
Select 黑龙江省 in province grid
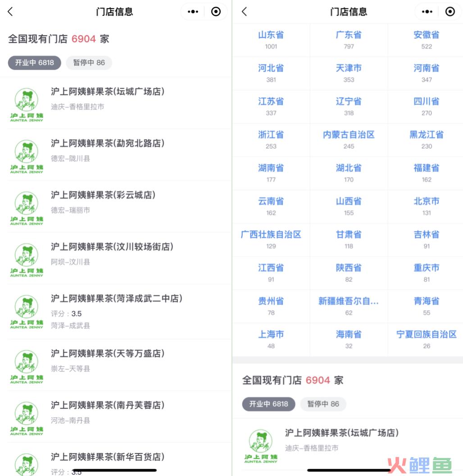426,140
